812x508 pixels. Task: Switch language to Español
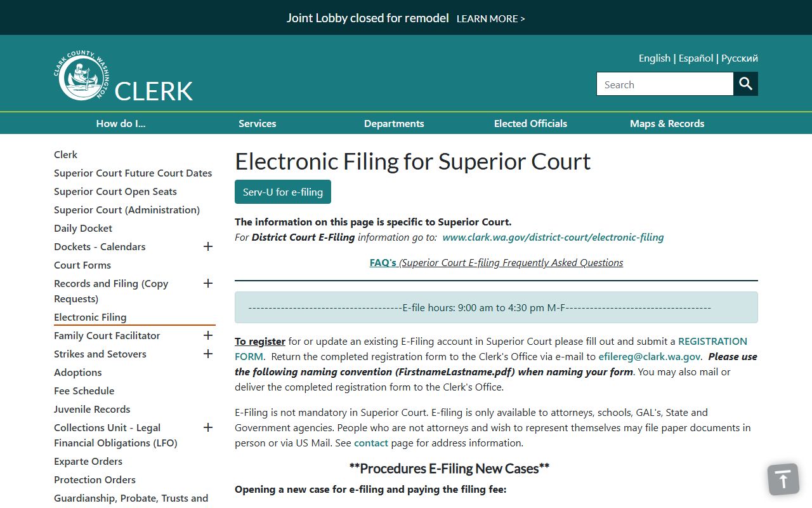(x=696, y=58)
